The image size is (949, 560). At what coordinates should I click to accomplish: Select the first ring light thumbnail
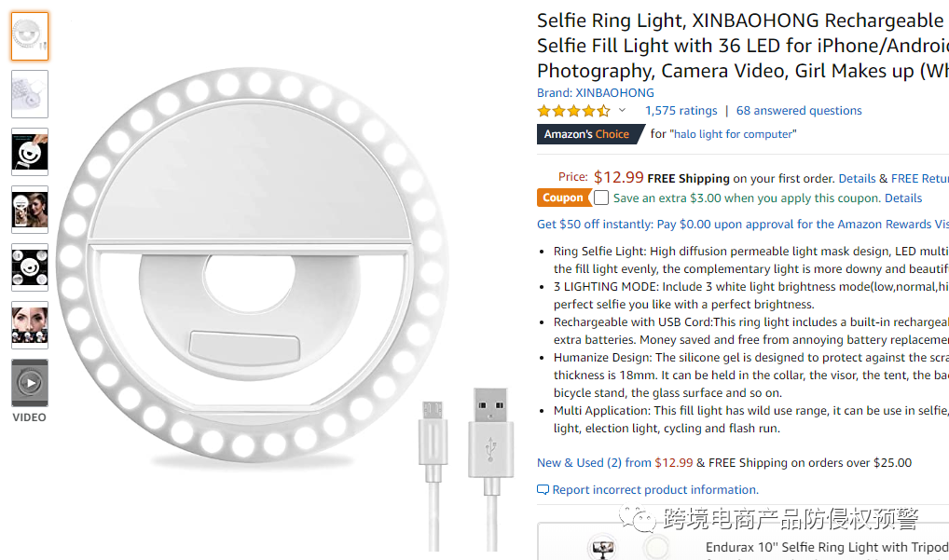pyautogui.click(x=30, y=36)
